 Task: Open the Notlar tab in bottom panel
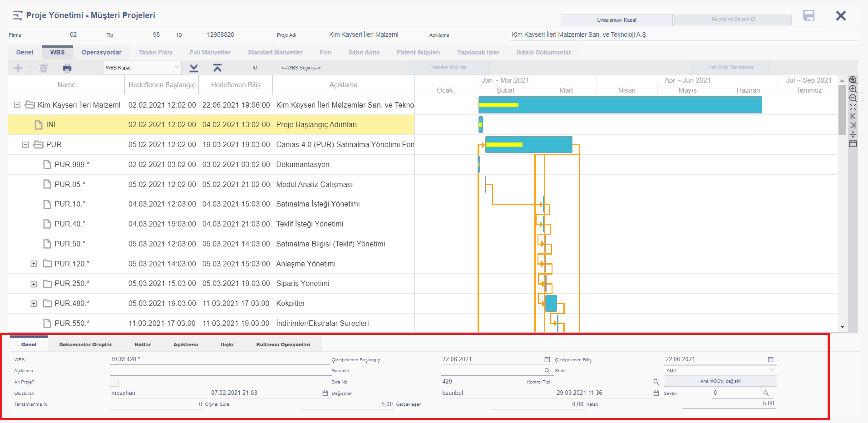(x=143, y=344)
